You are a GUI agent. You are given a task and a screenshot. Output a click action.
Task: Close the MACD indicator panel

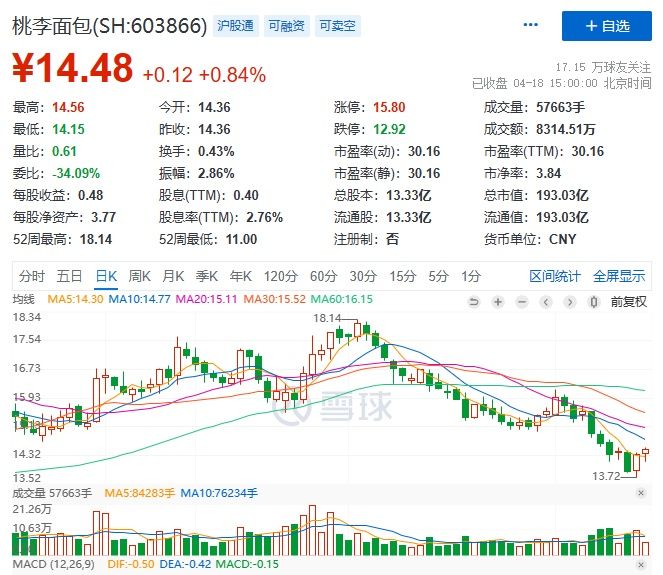[641, 565]
